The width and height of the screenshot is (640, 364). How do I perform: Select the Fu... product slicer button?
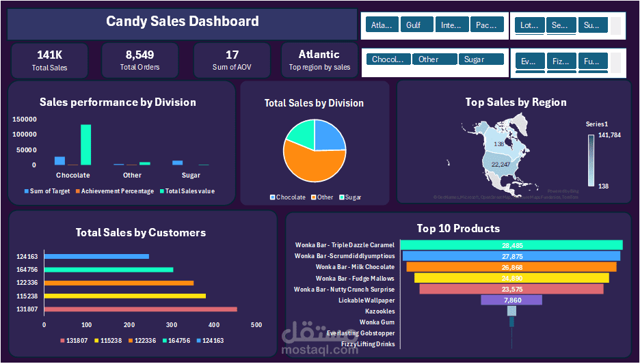coord(593,61)
